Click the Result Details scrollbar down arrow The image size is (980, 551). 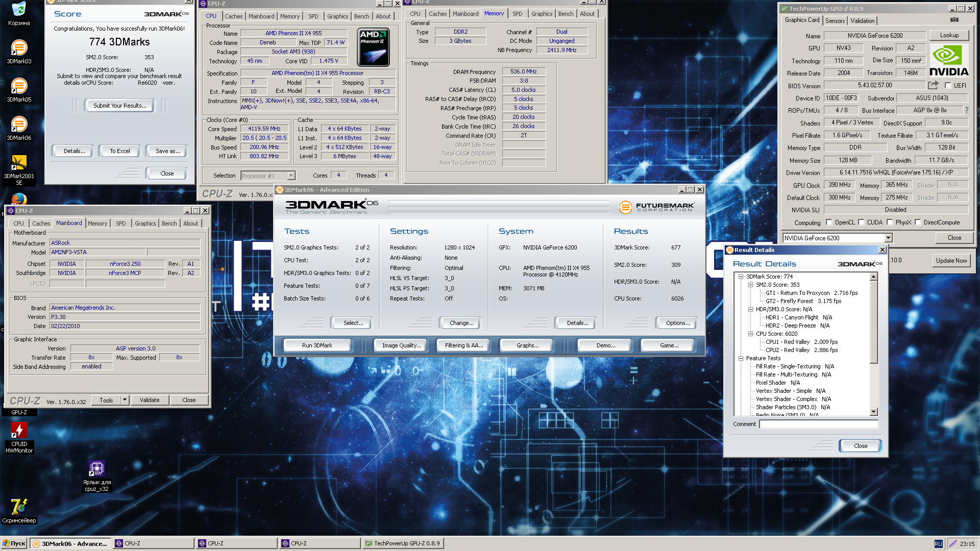point(873,412)
